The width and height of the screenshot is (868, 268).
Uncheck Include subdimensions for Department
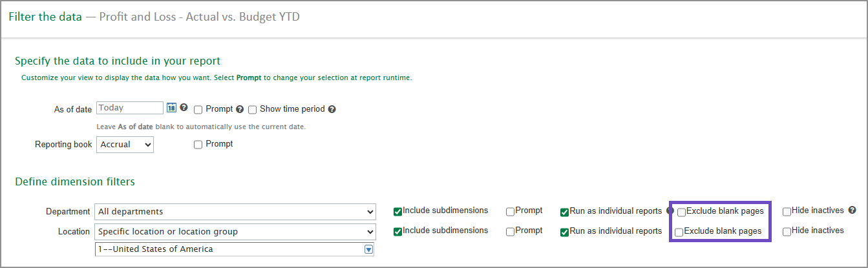click(397, 212)
